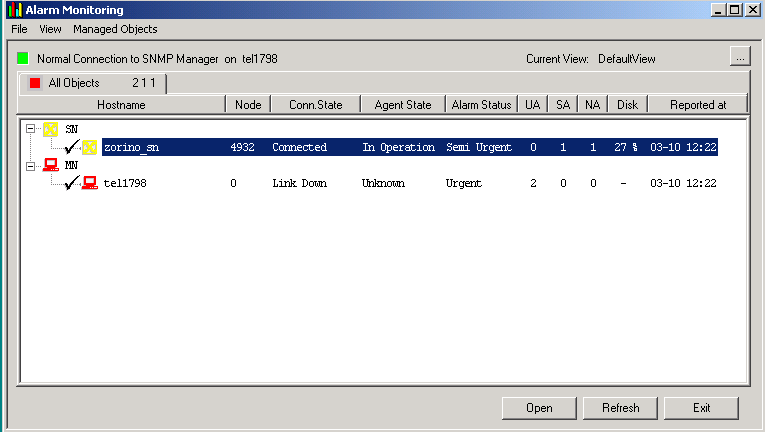The width and height of the screenshot is (765, 432).
Task: Open the File menu
Action: tap(19, 29)
